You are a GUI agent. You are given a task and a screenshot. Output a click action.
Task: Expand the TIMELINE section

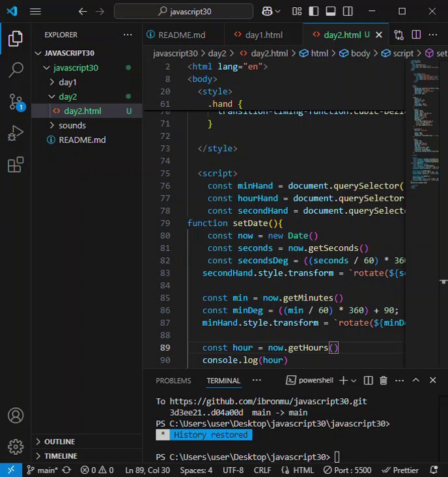click(87, 456)
